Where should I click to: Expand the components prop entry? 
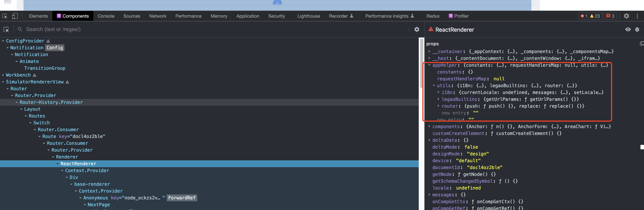pyautogui.click(x=429, y=126)
